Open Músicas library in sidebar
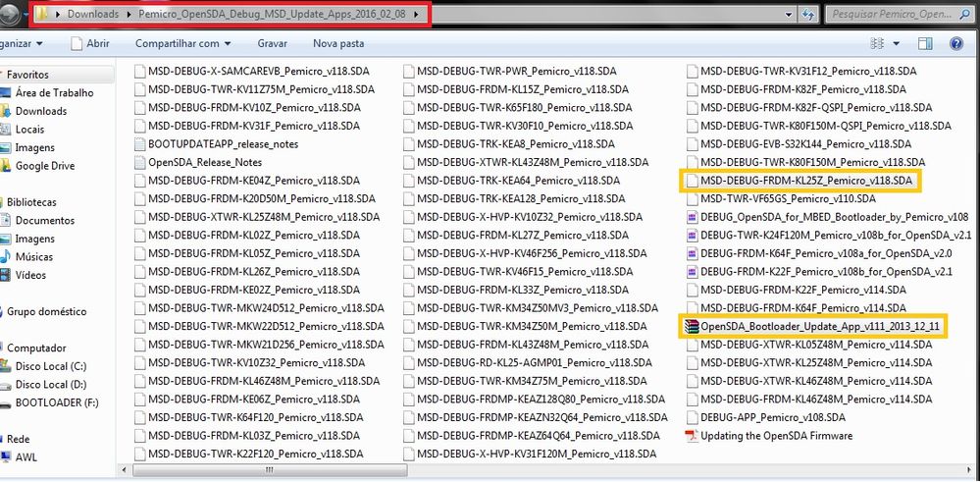 point(33,256)
